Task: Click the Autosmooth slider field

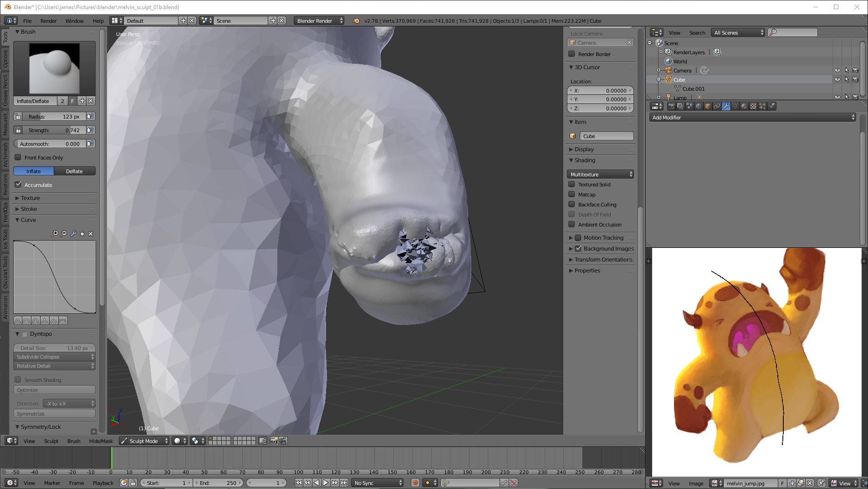Action: 50,144
